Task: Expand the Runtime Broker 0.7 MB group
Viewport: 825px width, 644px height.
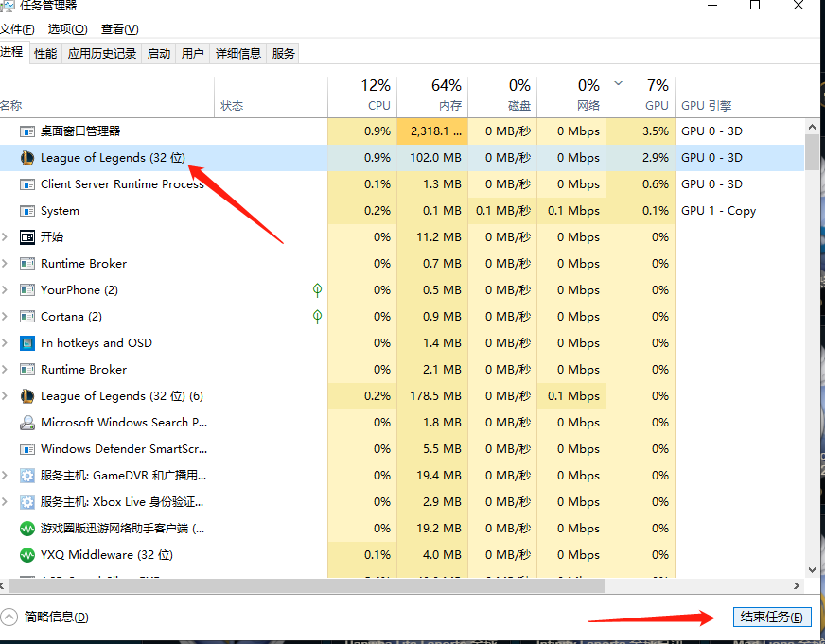Action: pyautogui.click(x=5, y=264)
